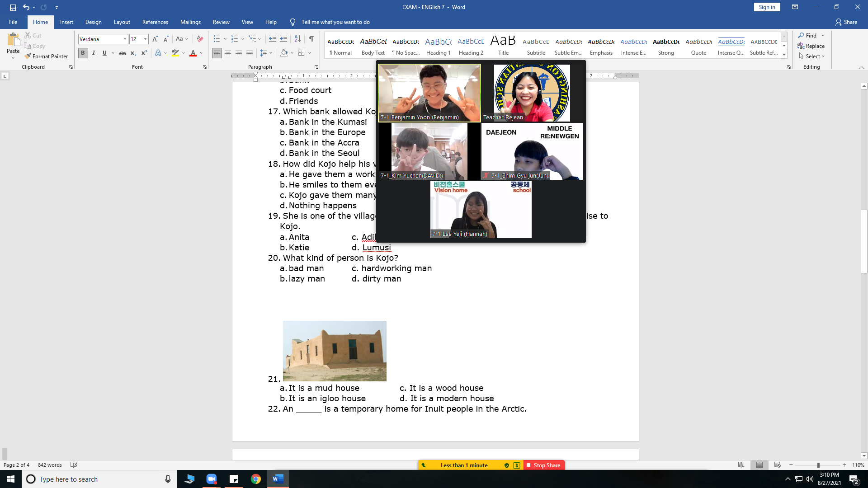
Task: Decrease paragraph indent
Action: 272,39
